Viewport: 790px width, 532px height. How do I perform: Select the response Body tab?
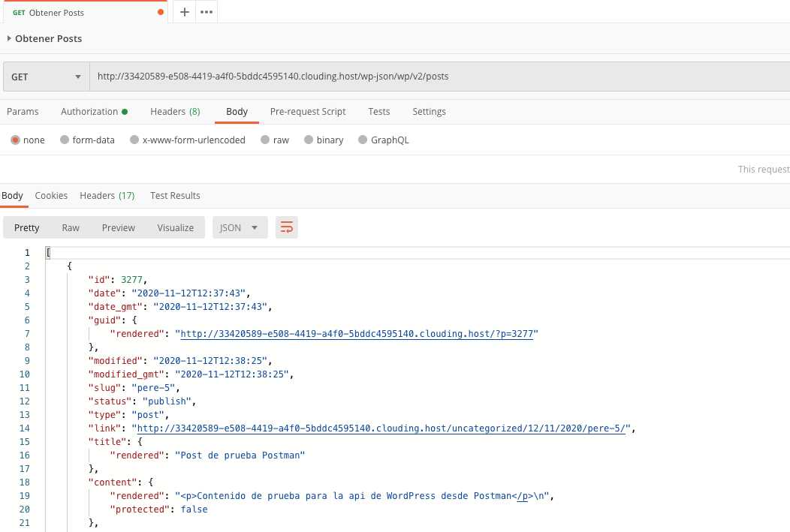(12, 195)
